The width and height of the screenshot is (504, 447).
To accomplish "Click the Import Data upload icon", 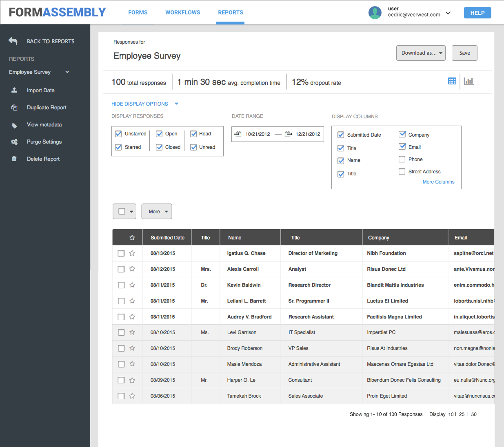I will 14,90.
